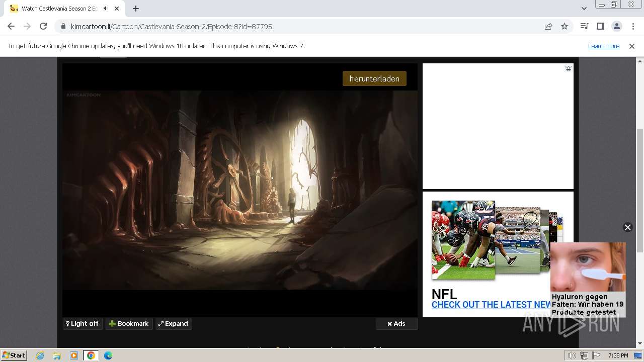Close the floating Hyaluron ad
The width and height of the screenshot is (644, 362).
pos(627,227)
